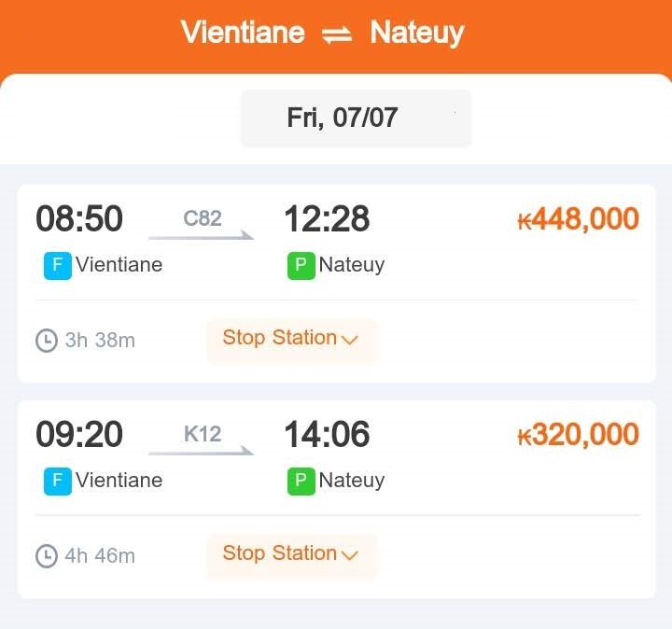
Task: Swap stations using the header arrows icon
Action: (x=337, y=35)
